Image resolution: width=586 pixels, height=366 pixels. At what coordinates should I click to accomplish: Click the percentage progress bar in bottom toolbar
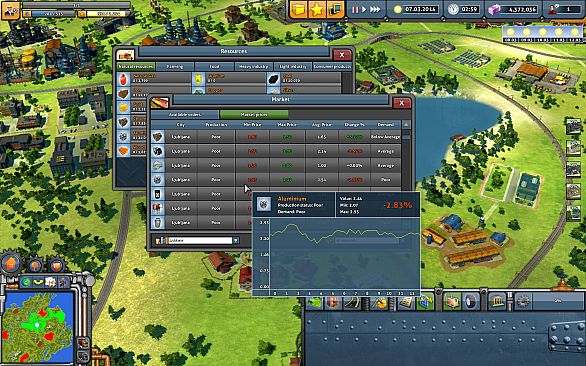tap(558, 301)
